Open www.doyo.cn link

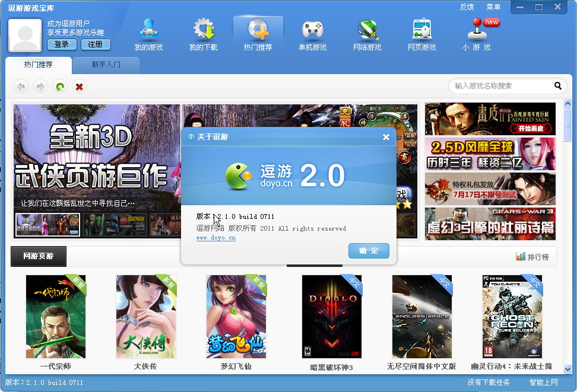[x=216, y=238]
